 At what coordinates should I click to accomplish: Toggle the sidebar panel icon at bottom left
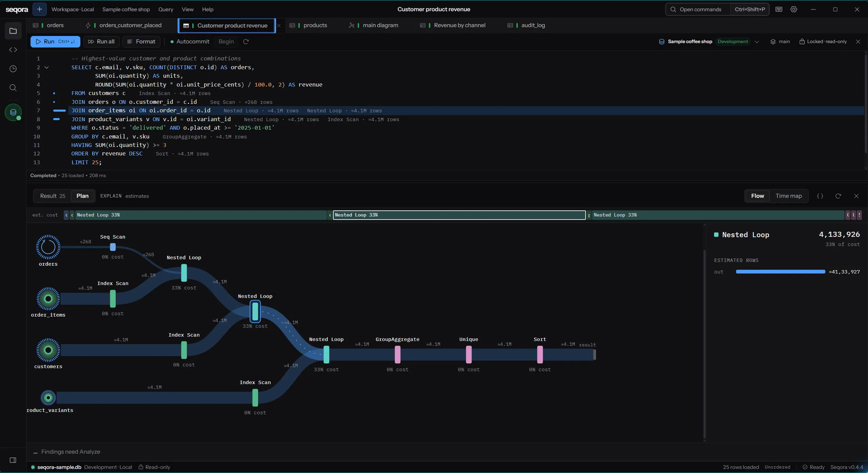click(x=13, y=460)
